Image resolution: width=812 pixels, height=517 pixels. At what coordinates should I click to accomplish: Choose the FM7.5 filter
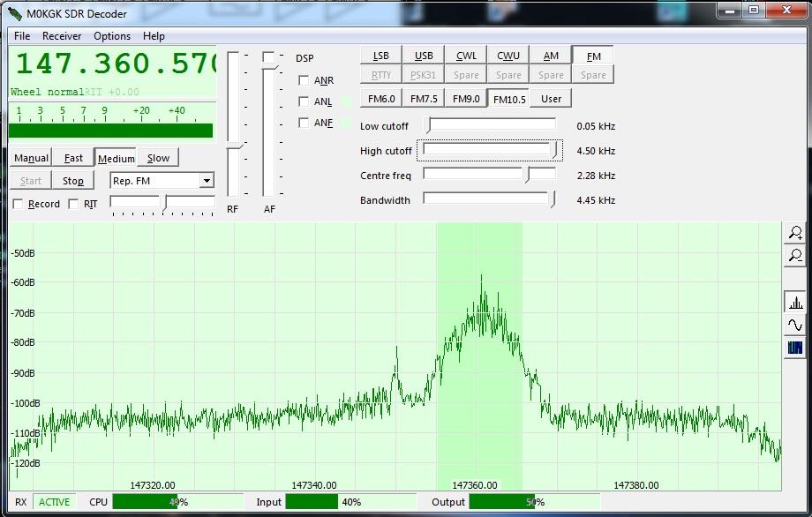tap(424, 99)
